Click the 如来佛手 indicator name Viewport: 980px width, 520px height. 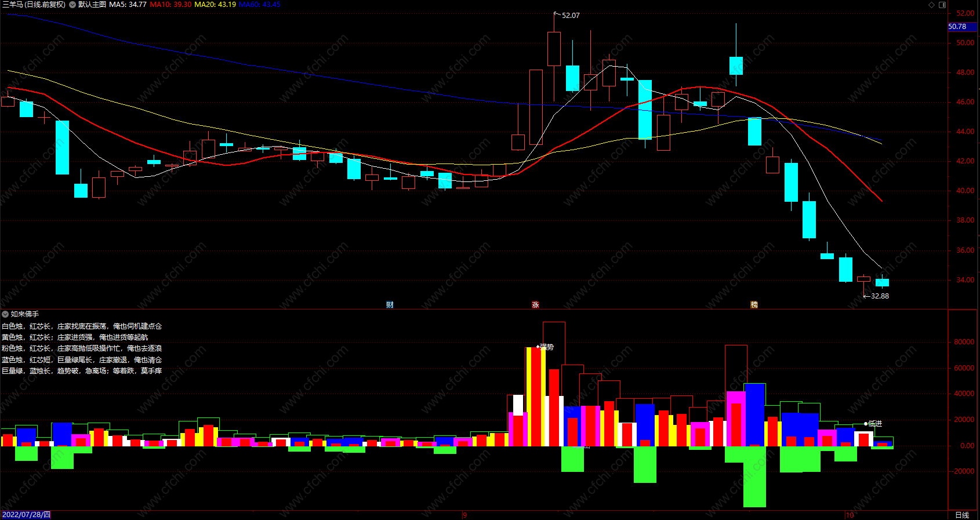[25, 314]
